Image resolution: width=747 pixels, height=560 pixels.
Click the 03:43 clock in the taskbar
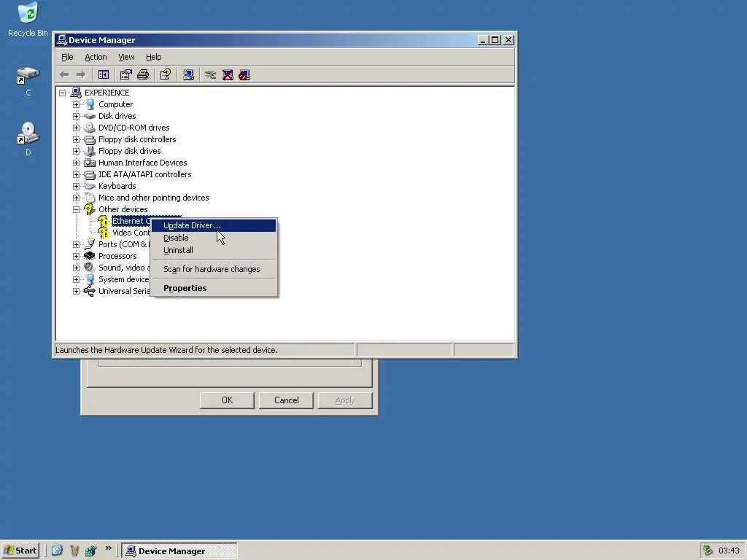click(729, 551)
